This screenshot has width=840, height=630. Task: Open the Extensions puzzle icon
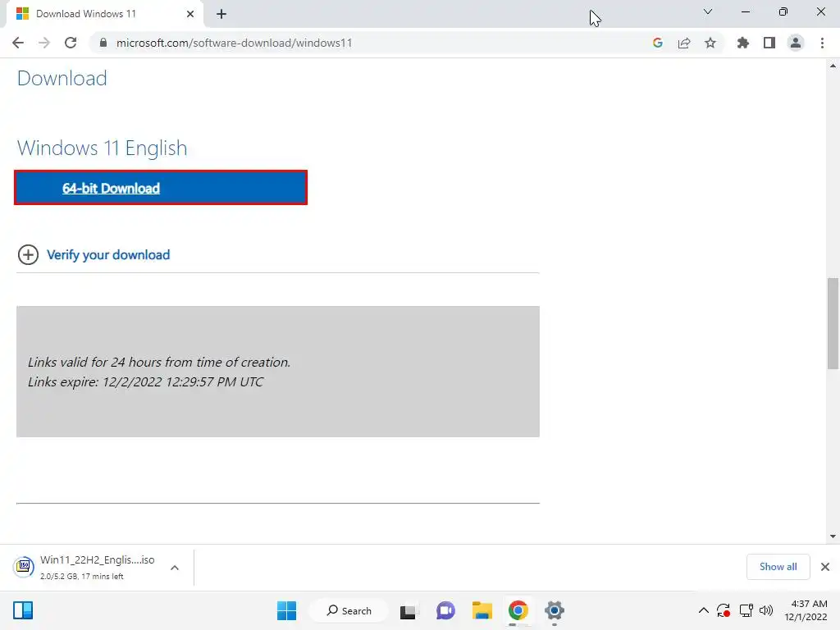point(743,43)
